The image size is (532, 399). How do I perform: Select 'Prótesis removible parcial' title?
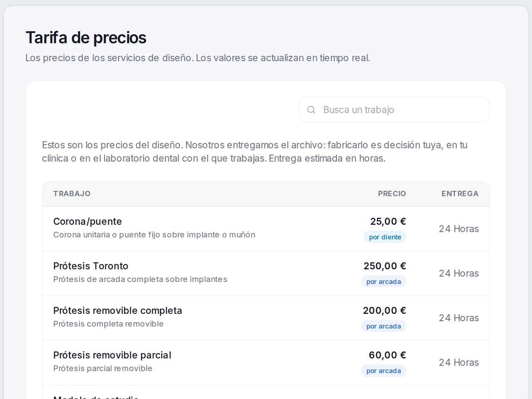coord(112,355)
